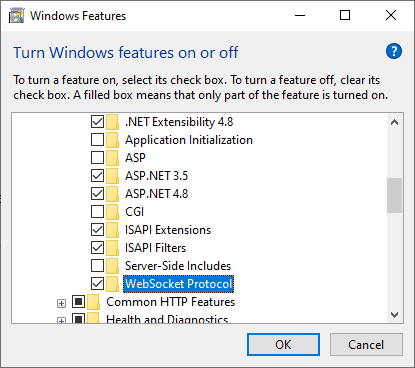Select the CGI item label
The height and width of the screenshot is (368, 415).
(134, 212)
